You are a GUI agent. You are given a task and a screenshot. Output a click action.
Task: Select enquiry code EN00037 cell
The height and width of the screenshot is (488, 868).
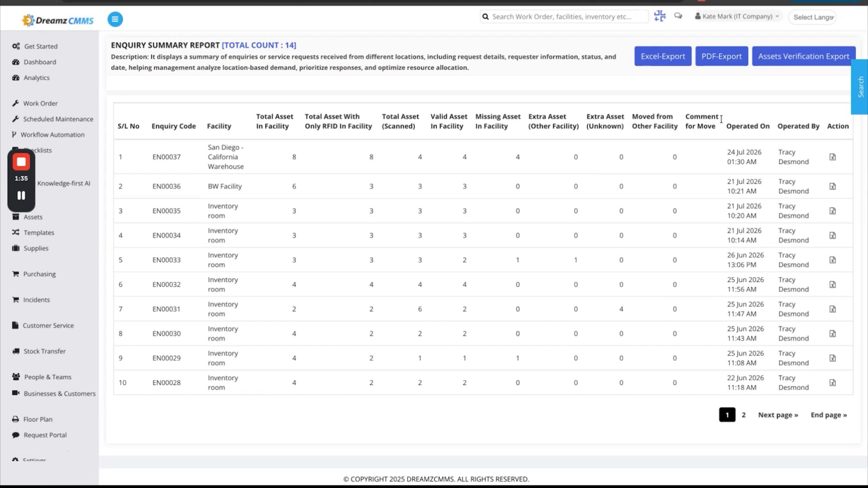[166, 157]
